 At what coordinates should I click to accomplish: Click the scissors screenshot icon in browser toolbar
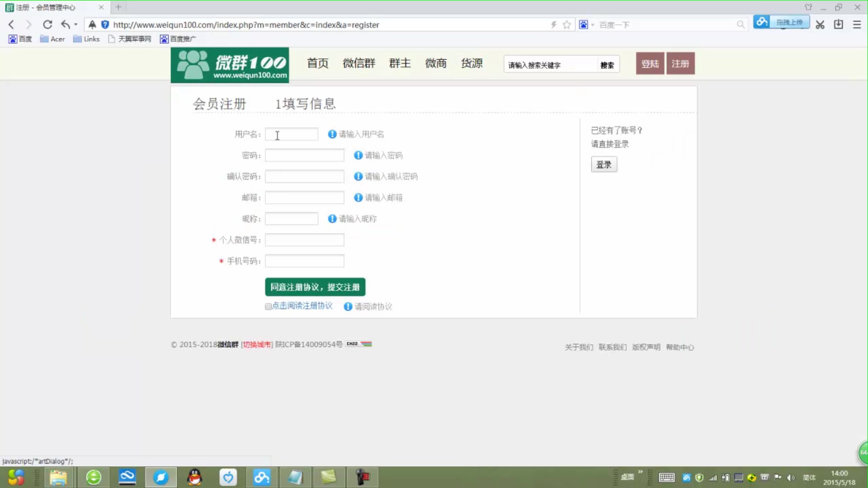point(820,25)
